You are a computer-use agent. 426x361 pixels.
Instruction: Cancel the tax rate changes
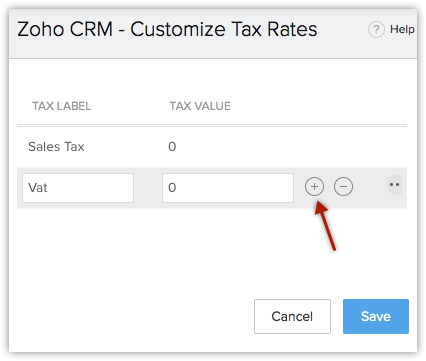[292, 316]
